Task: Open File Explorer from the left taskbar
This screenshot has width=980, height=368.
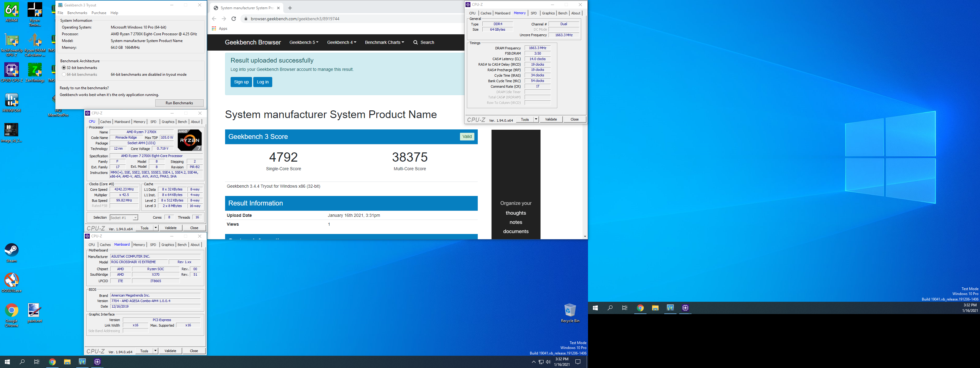Action: [x=67, y=362]
